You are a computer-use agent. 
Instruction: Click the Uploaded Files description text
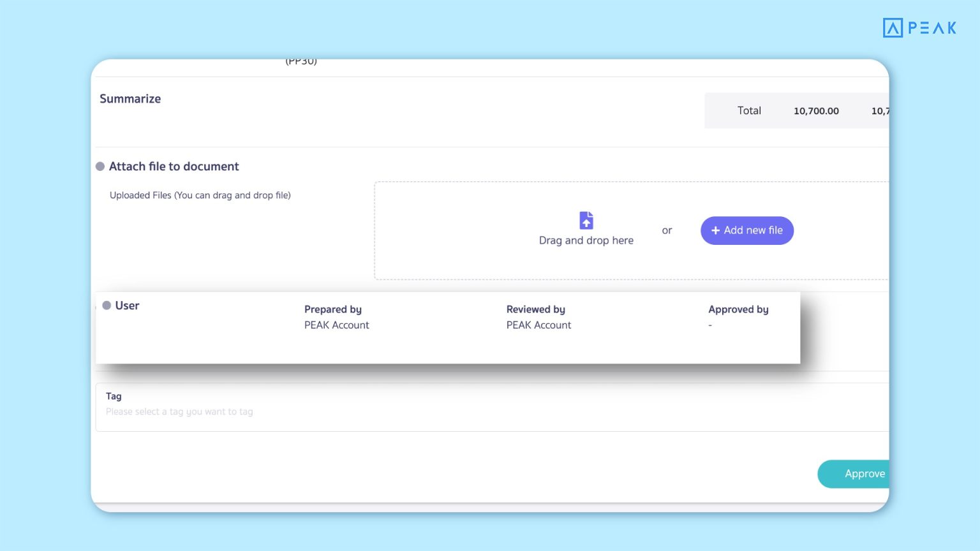click(x=200, y=195)
